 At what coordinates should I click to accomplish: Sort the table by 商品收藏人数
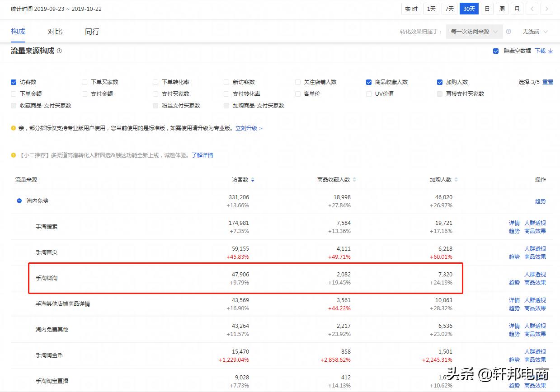tap(355, 179)
